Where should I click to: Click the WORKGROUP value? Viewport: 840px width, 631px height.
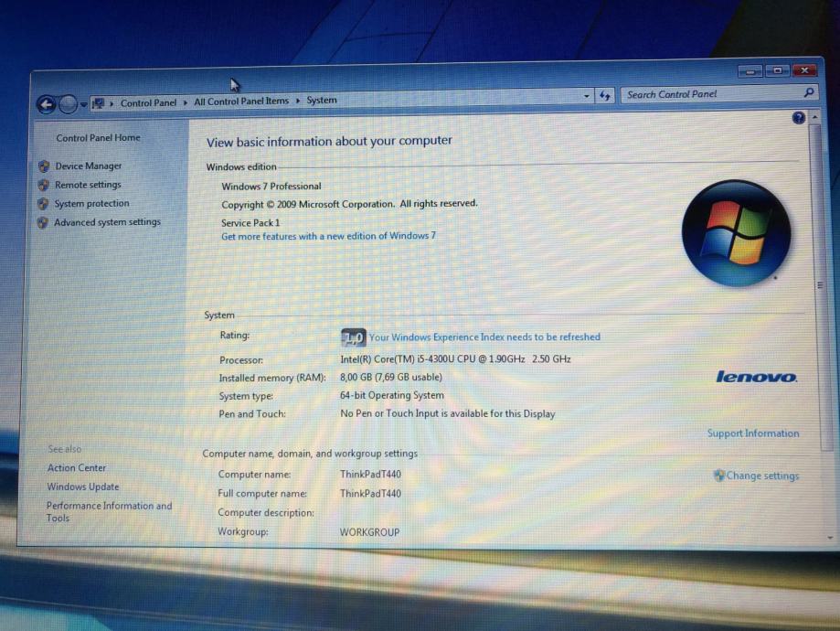coord(369,532)
